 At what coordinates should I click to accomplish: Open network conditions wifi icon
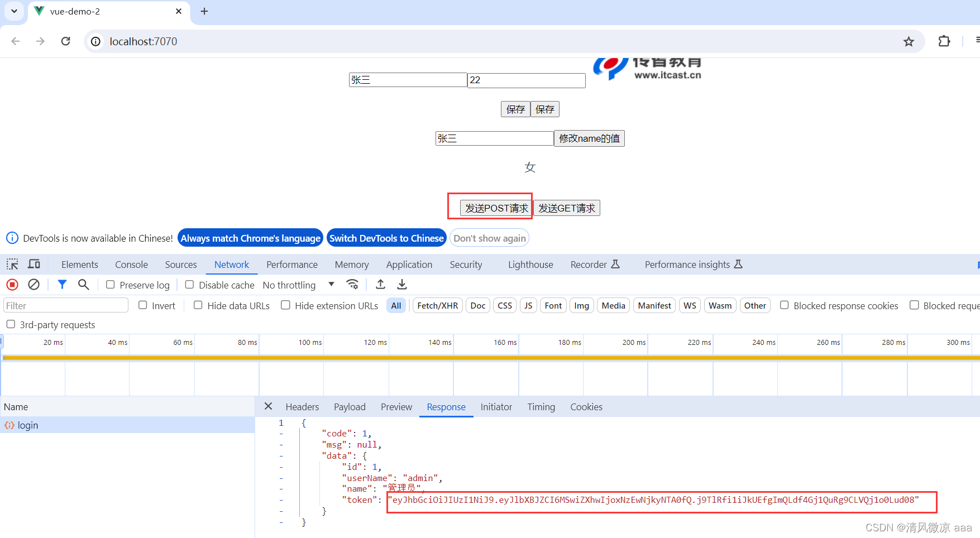point(352,284)
